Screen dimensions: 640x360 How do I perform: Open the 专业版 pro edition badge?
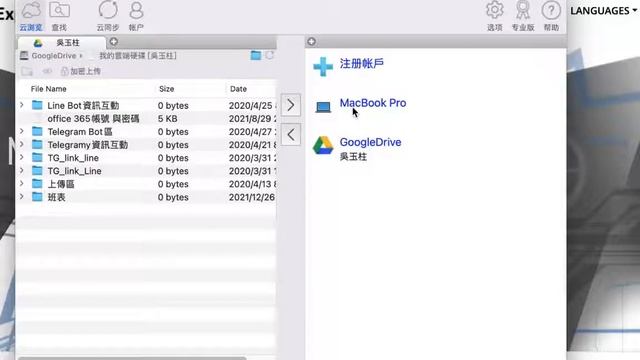coord(523,16)
